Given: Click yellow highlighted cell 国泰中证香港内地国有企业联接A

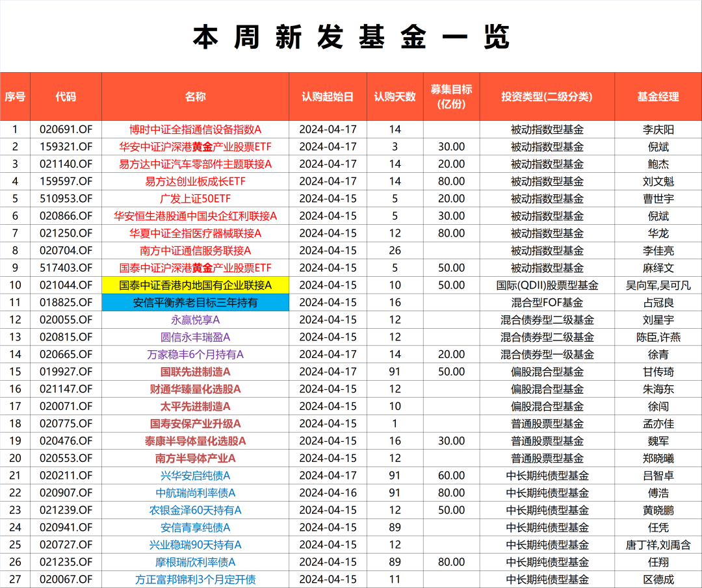Looking at the screenshot, I should [195, 285].
